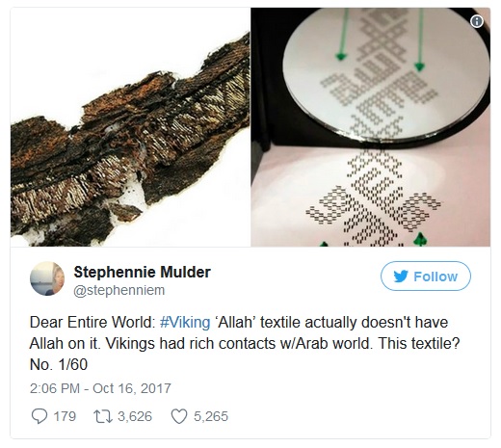View the mirrored pattern photo

coord(371,127)
